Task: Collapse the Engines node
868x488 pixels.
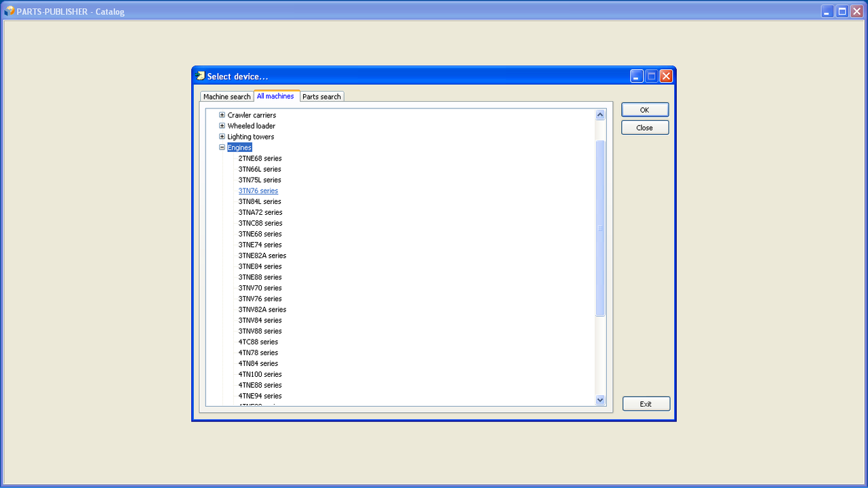Action: pos(222,148)
